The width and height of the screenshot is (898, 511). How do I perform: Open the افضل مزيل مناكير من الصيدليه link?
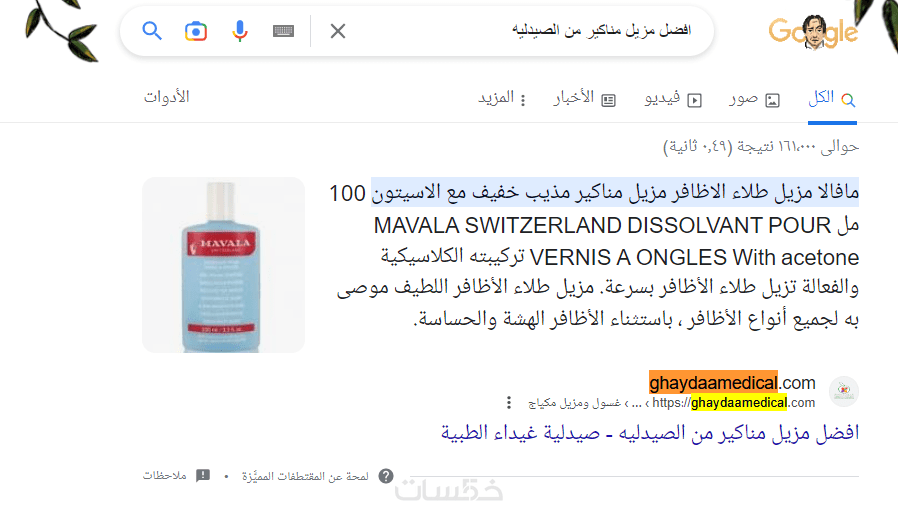pos(650,433)
